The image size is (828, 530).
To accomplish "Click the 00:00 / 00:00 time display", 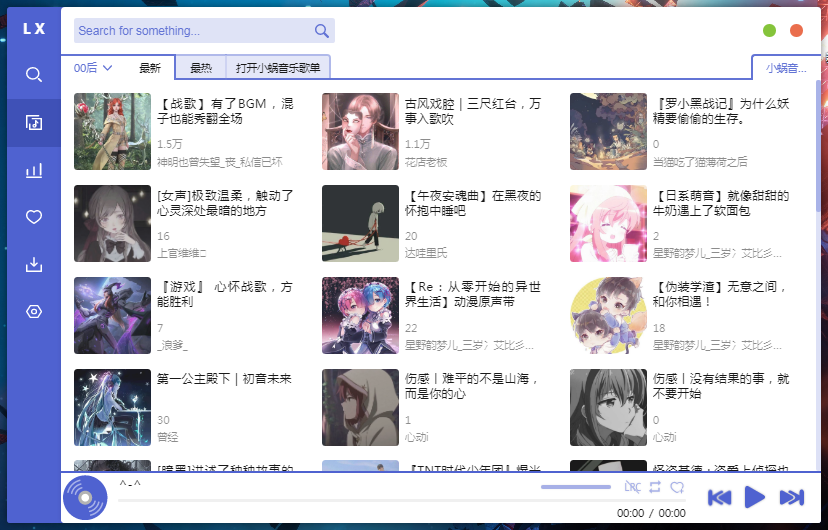I will coord(651,513).
